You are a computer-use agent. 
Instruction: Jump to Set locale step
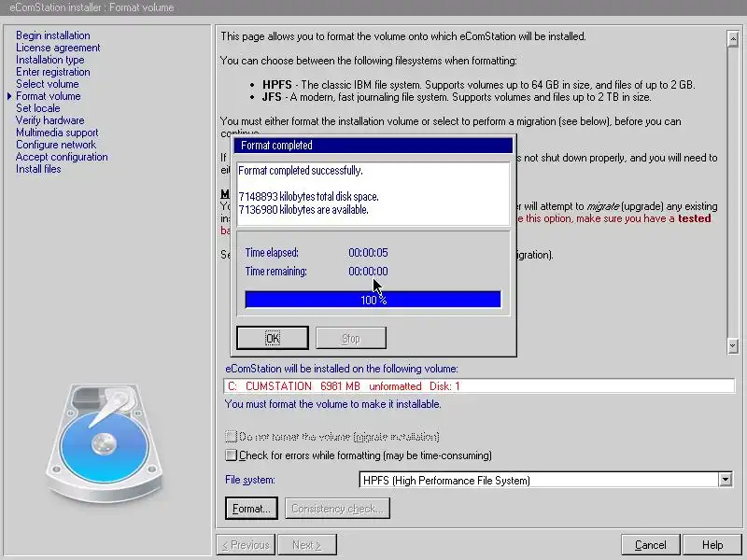[38, 108]
